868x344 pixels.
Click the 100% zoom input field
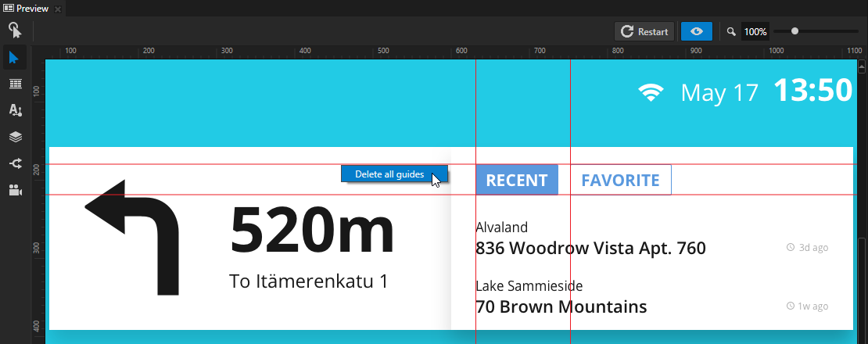755,32
